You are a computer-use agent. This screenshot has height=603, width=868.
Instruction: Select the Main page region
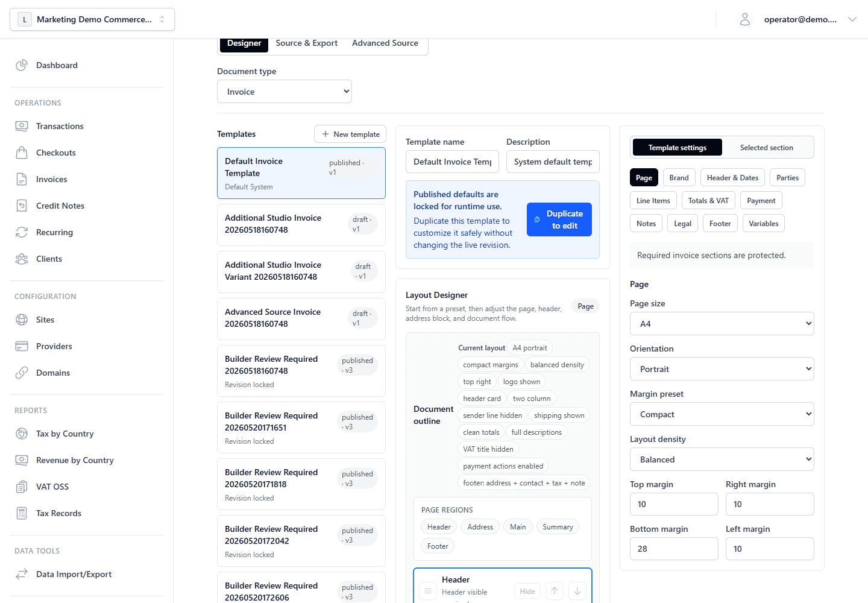(518, 527)
